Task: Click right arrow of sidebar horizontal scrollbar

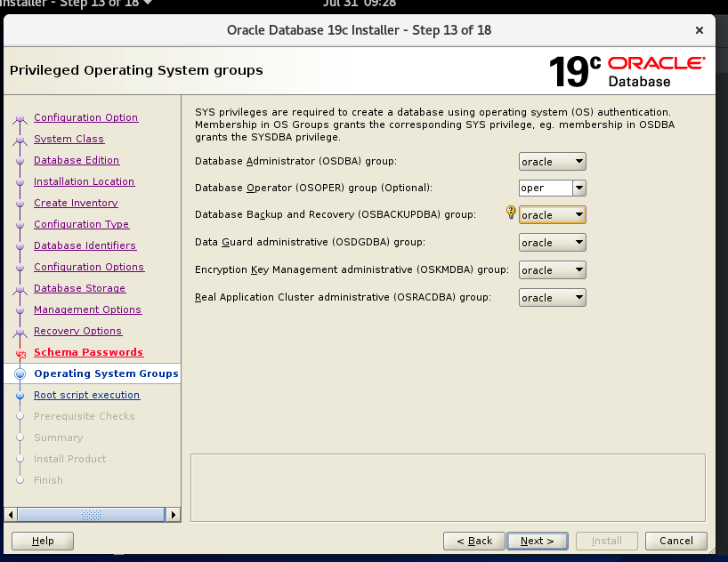Action: pyautogui.click(x=174, y=514)
